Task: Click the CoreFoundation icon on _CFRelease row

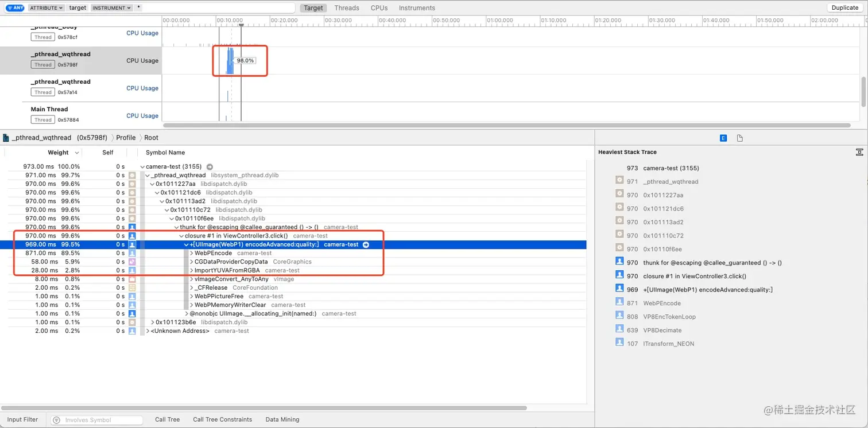Action: pyautogui.click(x=132, y=287)
